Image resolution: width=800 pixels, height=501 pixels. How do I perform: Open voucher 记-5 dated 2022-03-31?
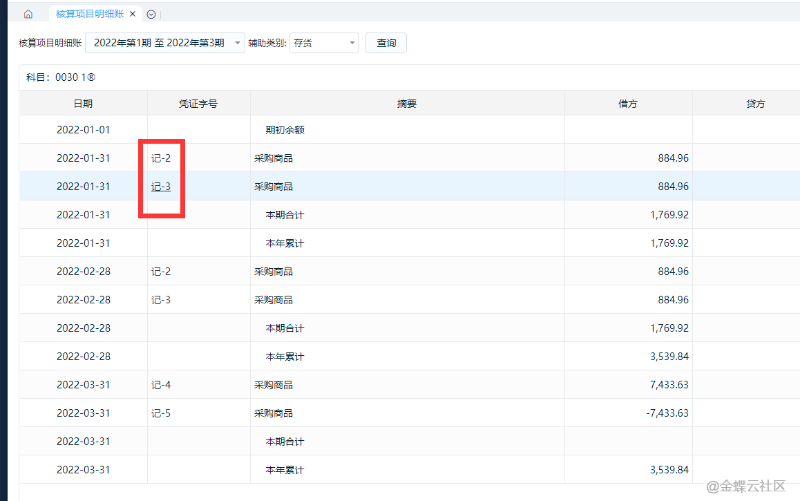(161, 413)
